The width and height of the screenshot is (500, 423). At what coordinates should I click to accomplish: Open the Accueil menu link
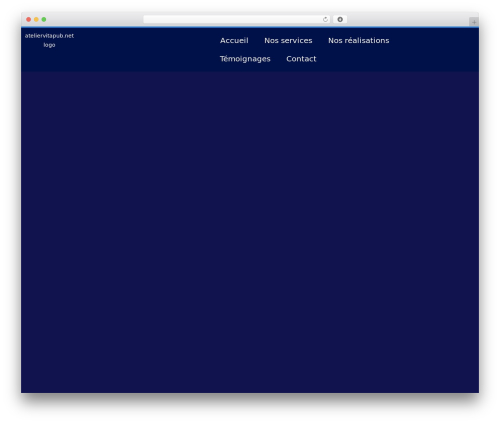tap(234, 41)
